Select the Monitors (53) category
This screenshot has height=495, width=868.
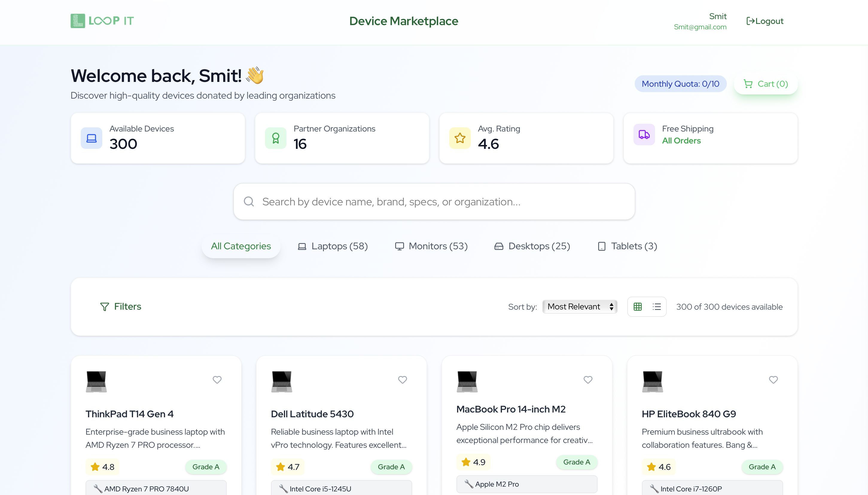click(x=431, y=246)
